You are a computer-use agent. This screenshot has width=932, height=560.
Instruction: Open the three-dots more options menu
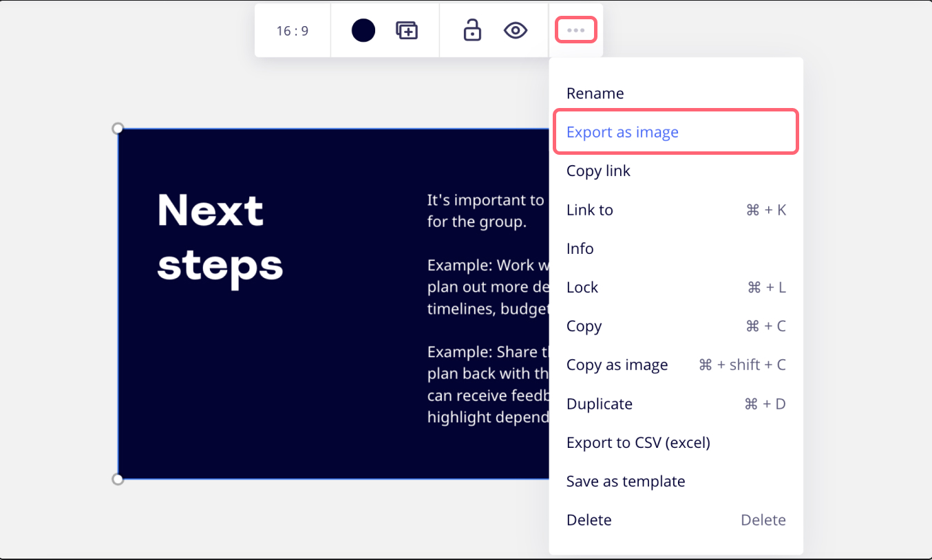[x=575, y=30]
